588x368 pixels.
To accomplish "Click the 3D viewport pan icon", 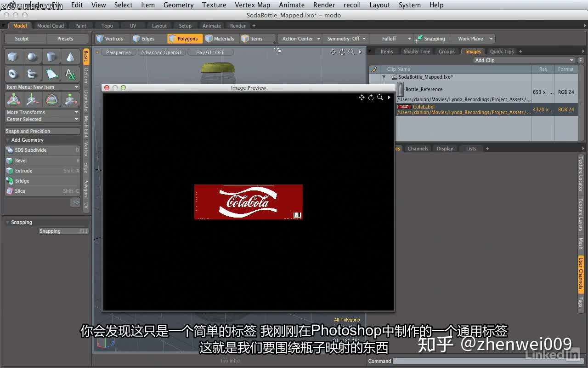I will (x=333, y=52).
